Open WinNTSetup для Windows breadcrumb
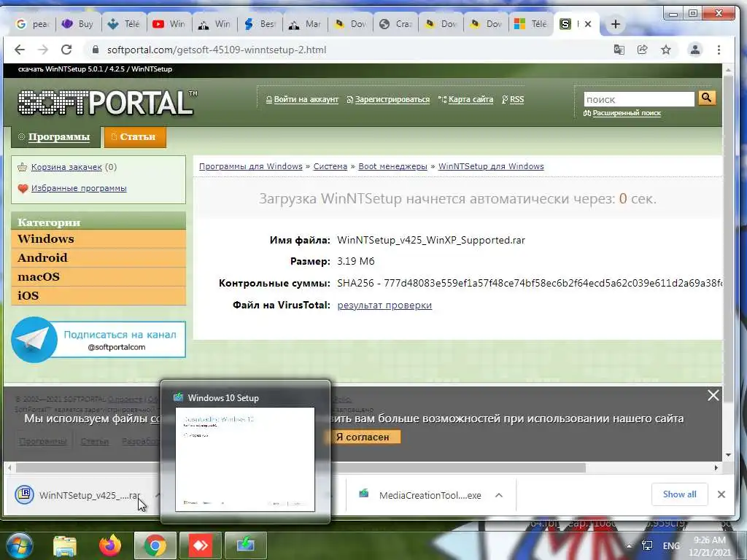The width and height of the screenshot is (747, 560). [x=491, y=166]
